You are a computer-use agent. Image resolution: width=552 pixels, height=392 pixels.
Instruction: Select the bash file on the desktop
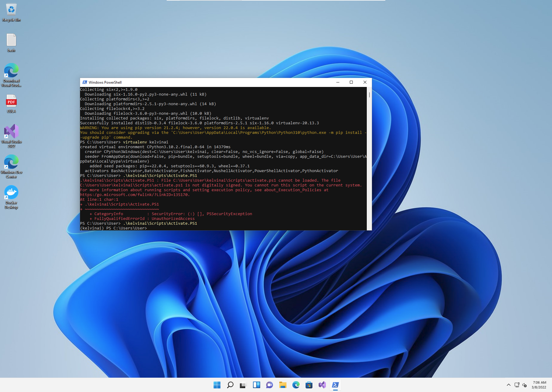11,40
